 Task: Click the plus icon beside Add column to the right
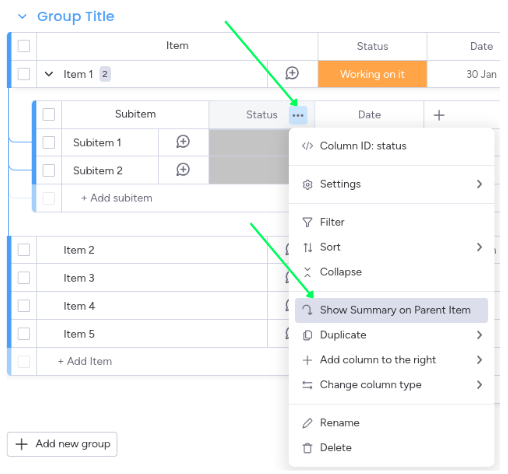[307, 360]
